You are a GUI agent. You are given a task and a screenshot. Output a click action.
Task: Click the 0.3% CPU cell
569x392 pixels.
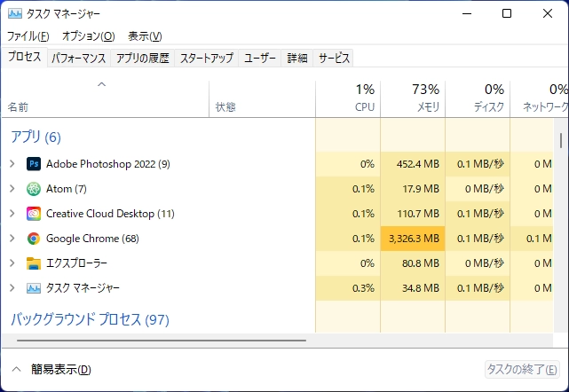pos(348,288)
